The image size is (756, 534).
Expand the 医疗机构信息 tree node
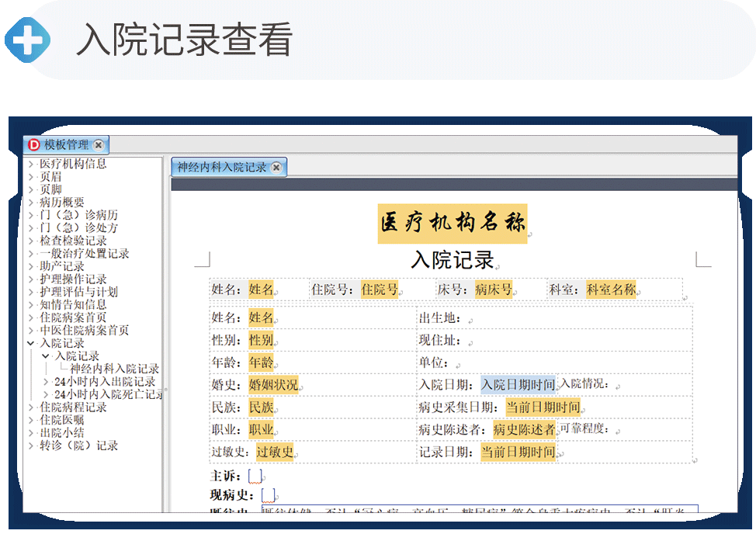coord(31,164)
